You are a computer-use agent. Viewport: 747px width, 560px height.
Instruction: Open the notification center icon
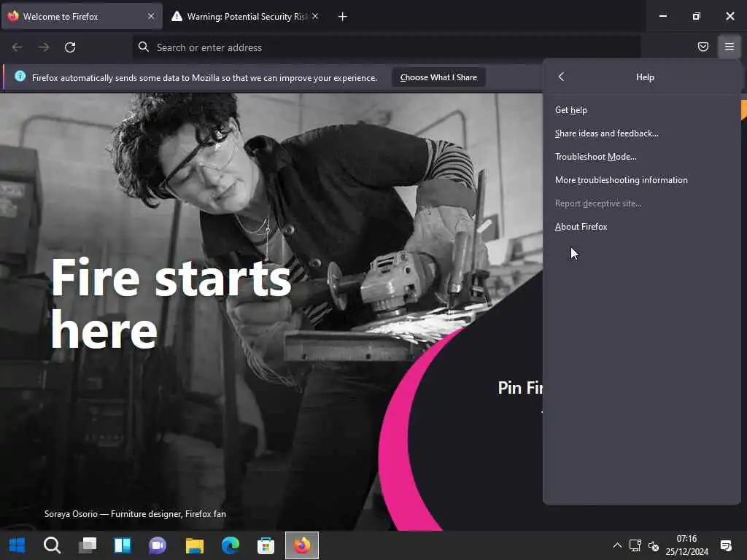click(x=726, y=545)
